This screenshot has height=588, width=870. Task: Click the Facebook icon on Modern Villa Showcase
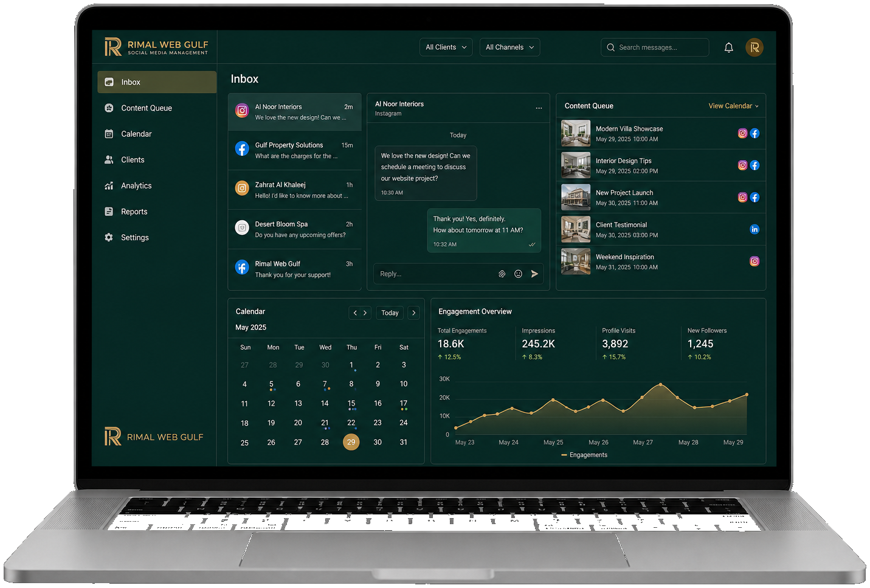point(754,133)
